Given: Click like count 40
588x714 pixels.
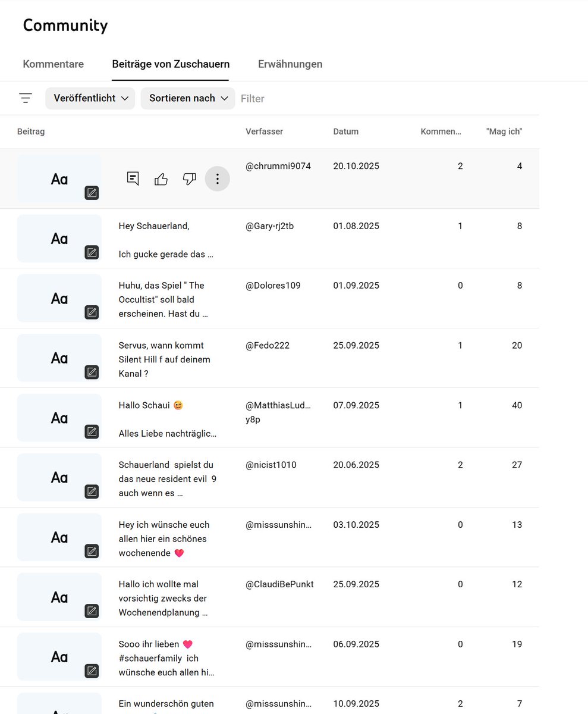Looking at the screenshot, I should click(x=517, y=405).
